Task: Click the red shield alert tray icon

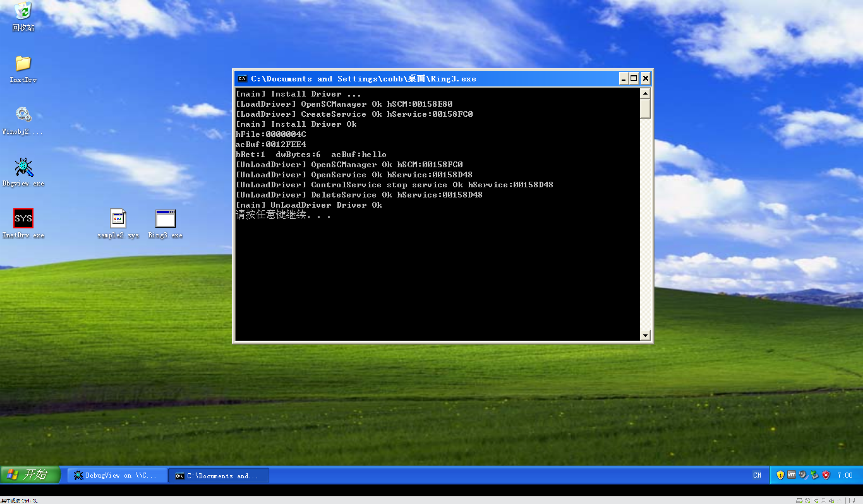Action: (826, 475)
